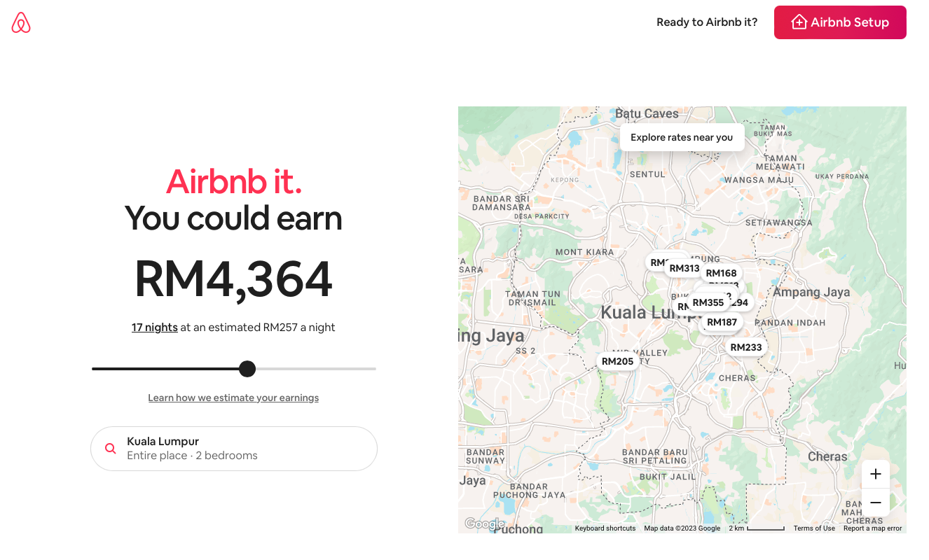Zoom in the map with plus icon
This screenshot has height=560, width=929.
(x=875, y=474)
